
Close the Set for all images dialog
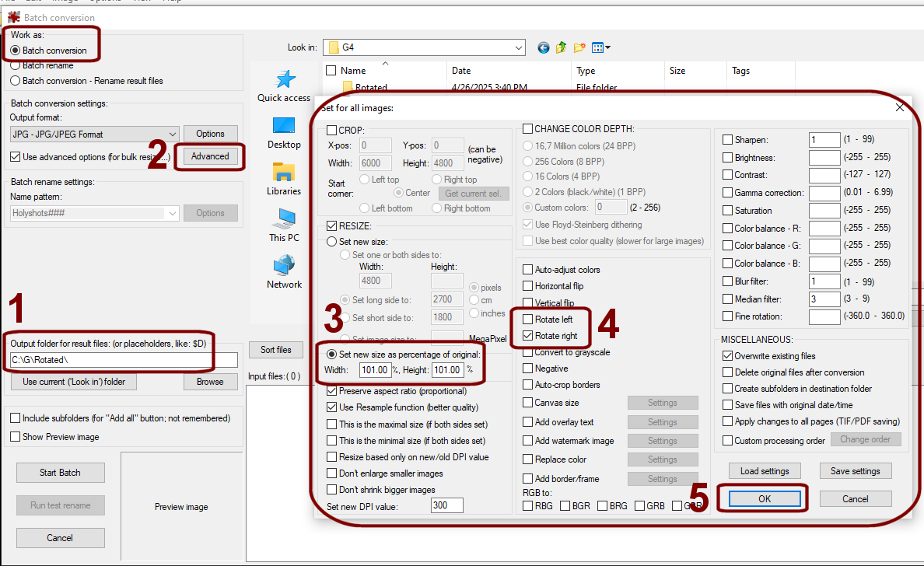[899, 107]
